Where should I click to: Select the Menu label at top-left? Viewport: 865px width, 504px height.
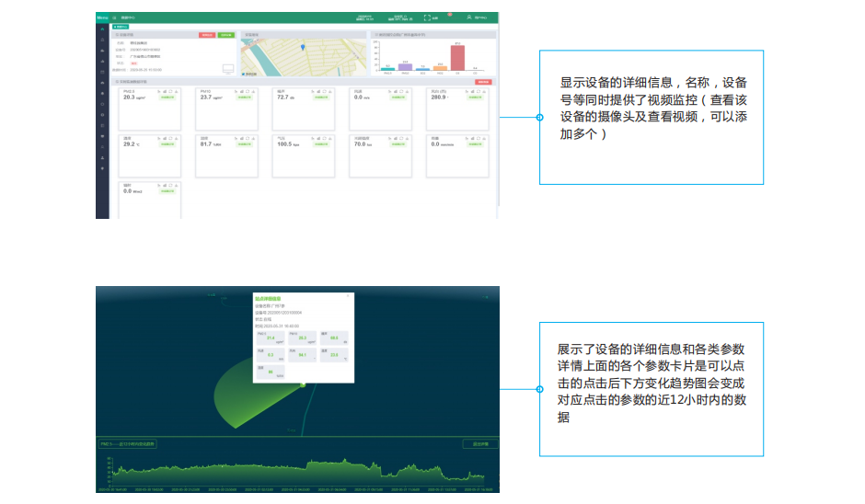[102, 17]
